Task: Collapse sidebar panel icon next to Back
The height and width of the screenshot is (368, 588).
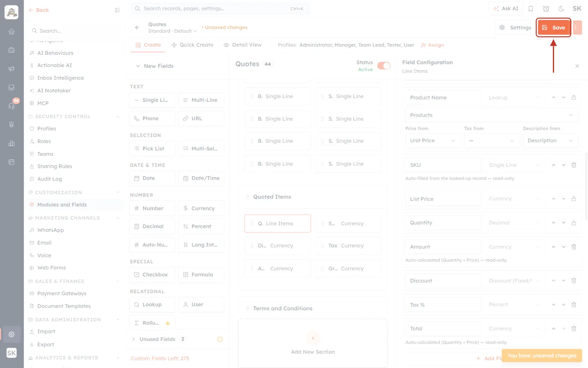Action: coord(117,10)
